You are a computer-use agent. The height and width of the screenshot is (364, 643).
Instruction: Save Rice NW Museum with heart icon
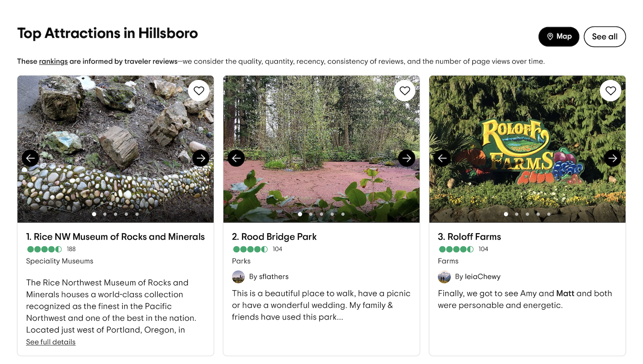point(199,91)
